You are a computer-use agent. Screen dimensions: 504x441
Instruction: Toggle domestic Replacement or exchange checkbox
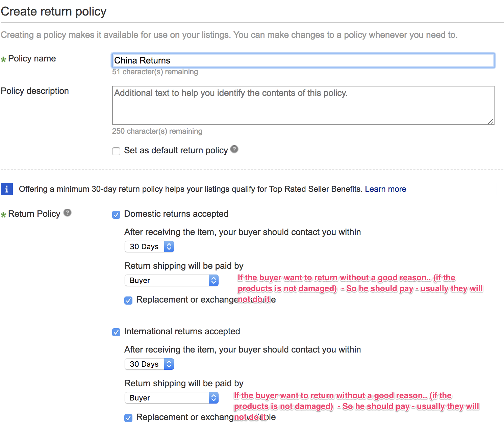coord(128,301)
